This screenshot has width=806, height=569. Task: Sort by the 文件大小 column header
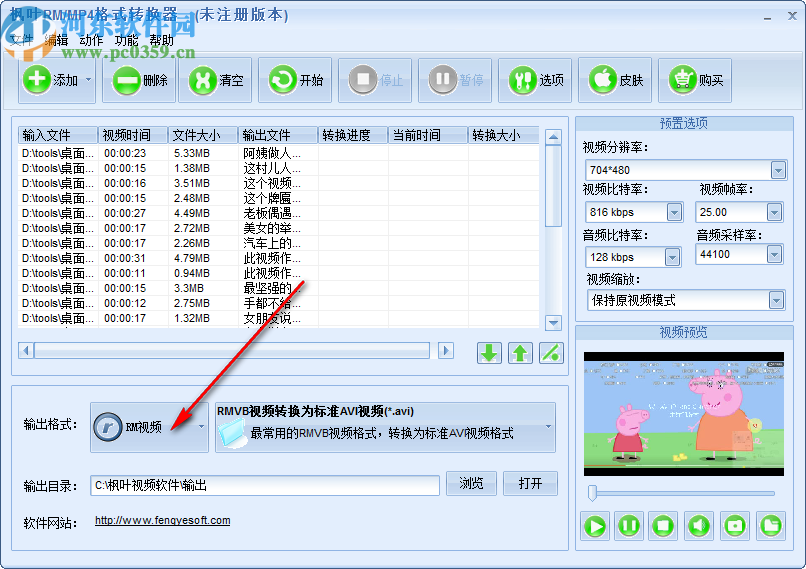point(203,135)
